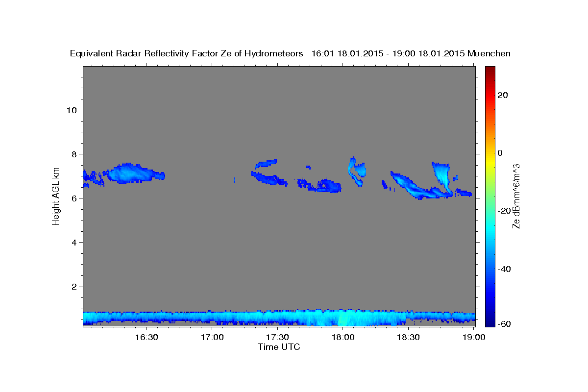Click the 18:30 time tick label

click(408, 337)
